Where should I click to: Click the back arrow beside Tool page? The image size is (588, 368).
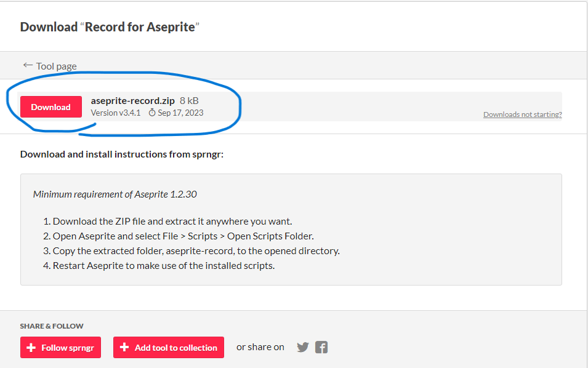(x=28, y=65)
